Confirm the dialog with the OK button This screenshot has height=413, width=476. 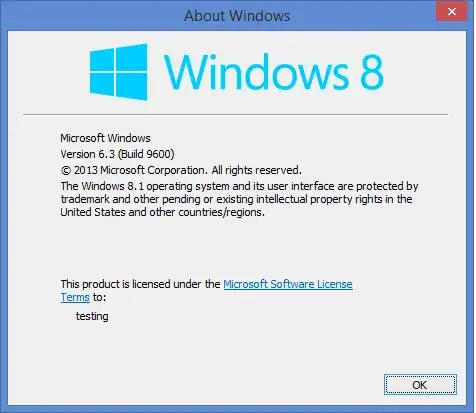[420, 385]
